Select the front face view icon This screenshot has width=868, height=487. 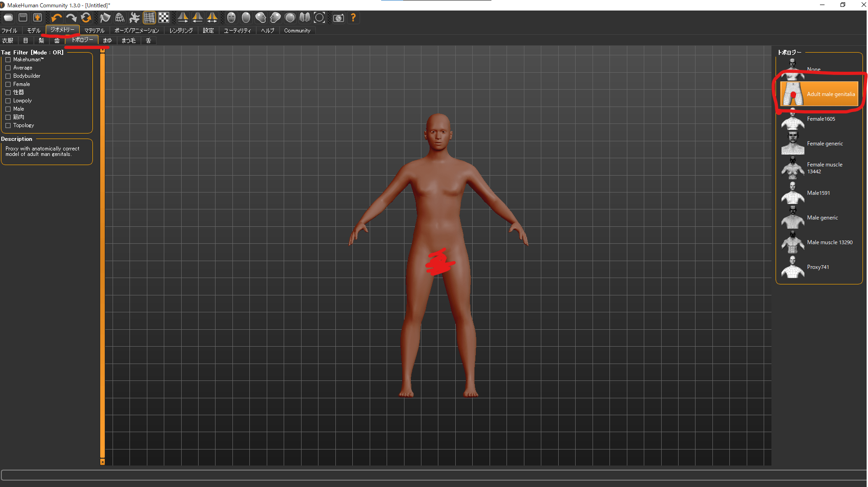(232, 18)
